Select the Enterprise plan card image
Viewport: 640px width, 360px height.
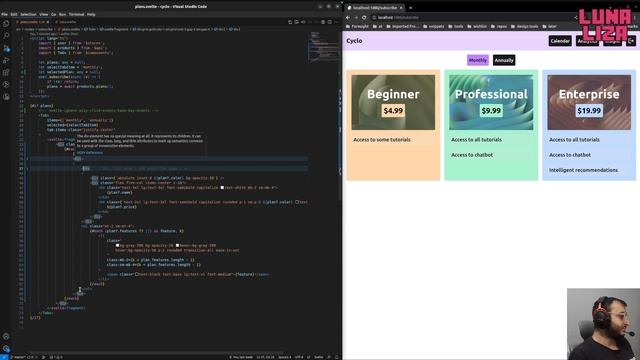(x=589, y=102)
